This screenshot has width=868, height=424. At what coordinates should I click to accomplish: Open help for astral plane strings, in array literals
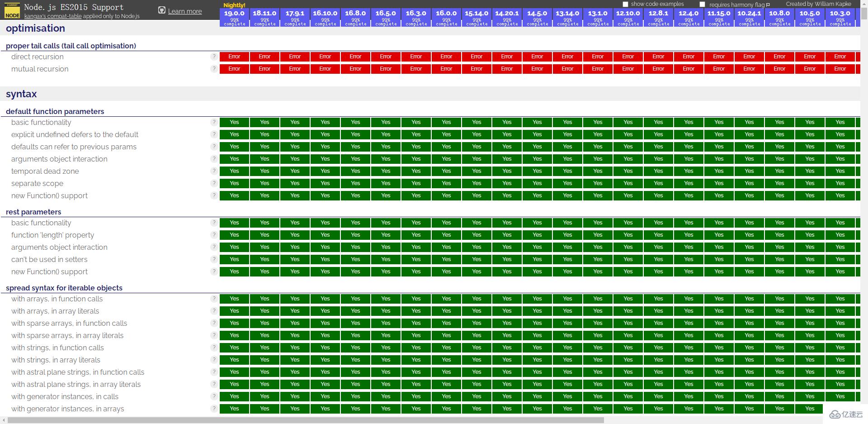click(x=214, y=384)
